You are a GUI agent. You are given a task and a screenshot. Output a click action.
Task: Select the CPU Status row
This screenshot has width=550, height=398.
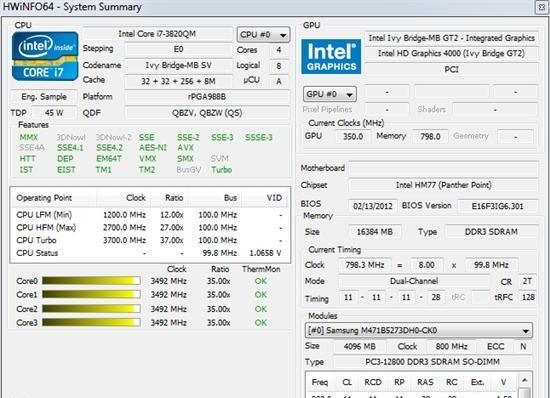(x=149, y=253)
